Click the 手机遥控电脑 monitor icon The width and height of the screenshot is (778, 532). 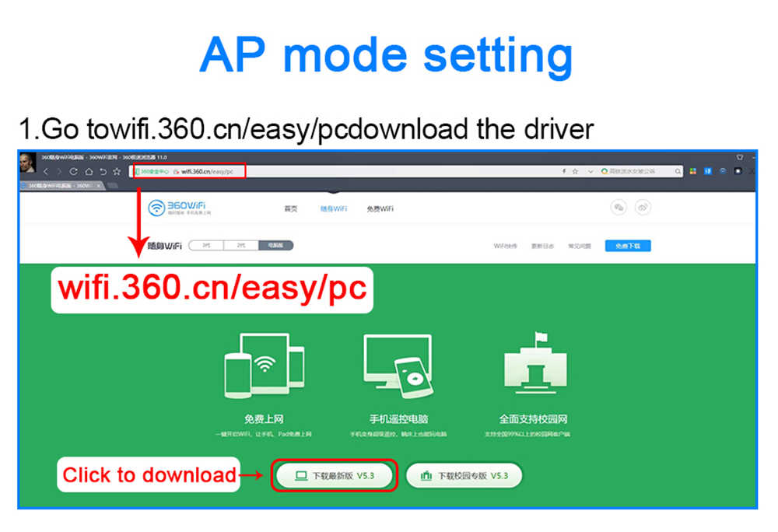(x=398, y=366)
